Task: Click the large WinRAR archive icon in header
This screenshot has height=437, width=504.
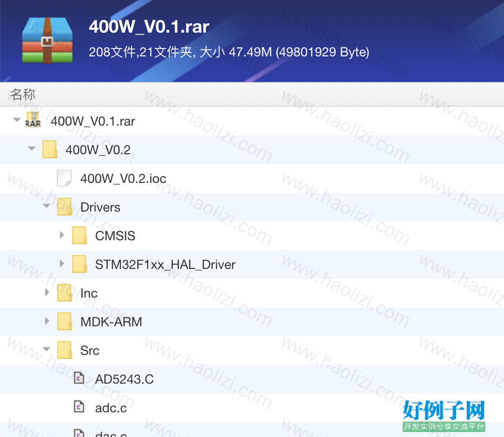Action: click(47, 40)
